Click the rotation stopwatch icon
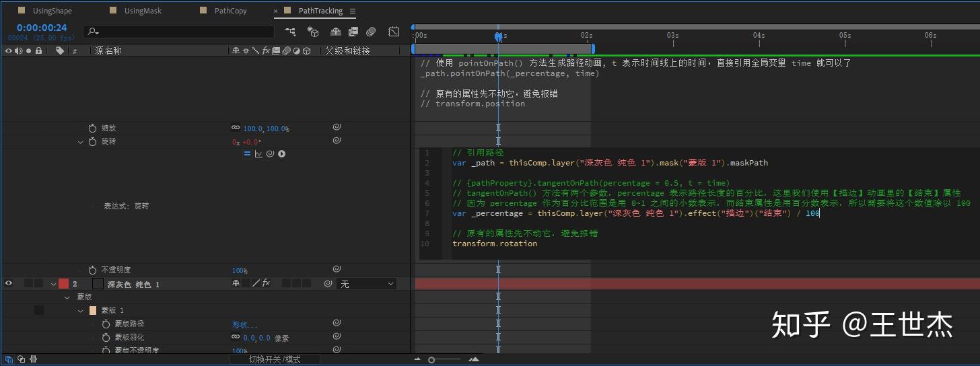 click(x=93, y=141)
